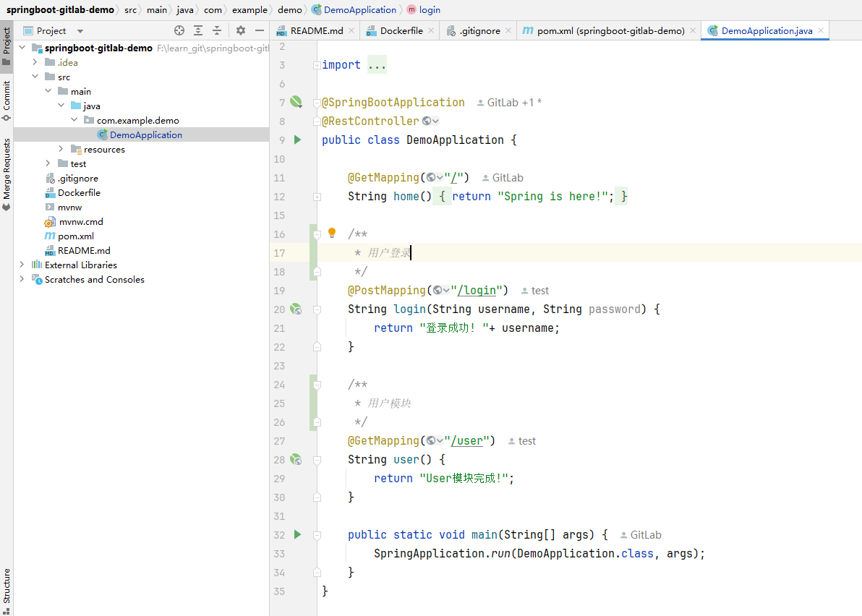This screenshot has width=862, height=616.
Task: Open the Commit tool window tab
Action: tap(7, 101)
